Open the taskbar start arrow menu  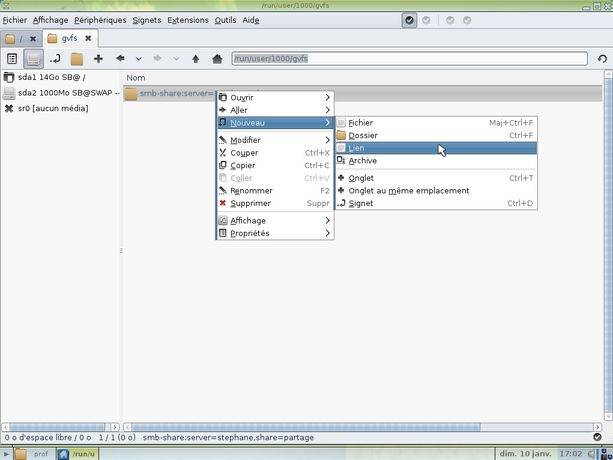[6, 454]
